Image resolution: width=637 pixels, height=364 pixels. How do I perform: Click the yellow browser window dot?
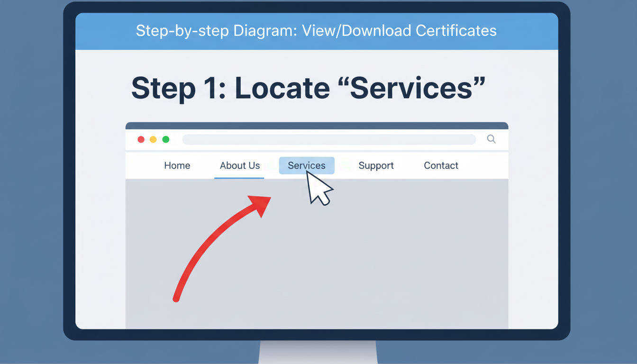point(153,139)
